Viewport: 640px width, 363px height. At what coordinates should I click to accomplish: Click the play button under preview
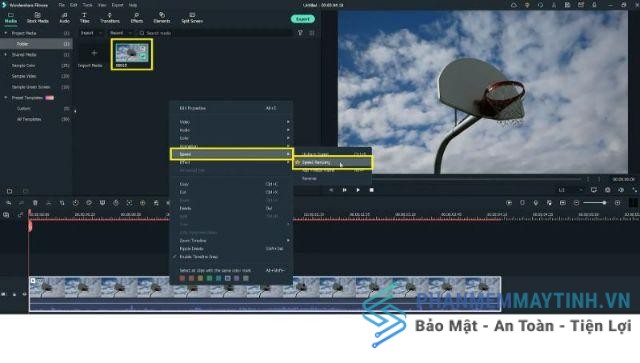(x=358, y=190)
